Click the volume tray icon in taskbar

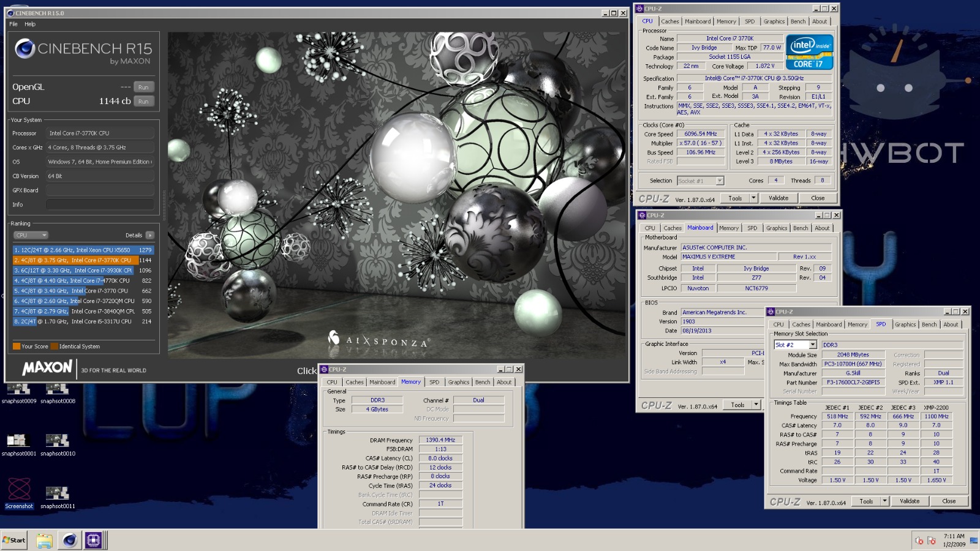(x=919, y=541)
